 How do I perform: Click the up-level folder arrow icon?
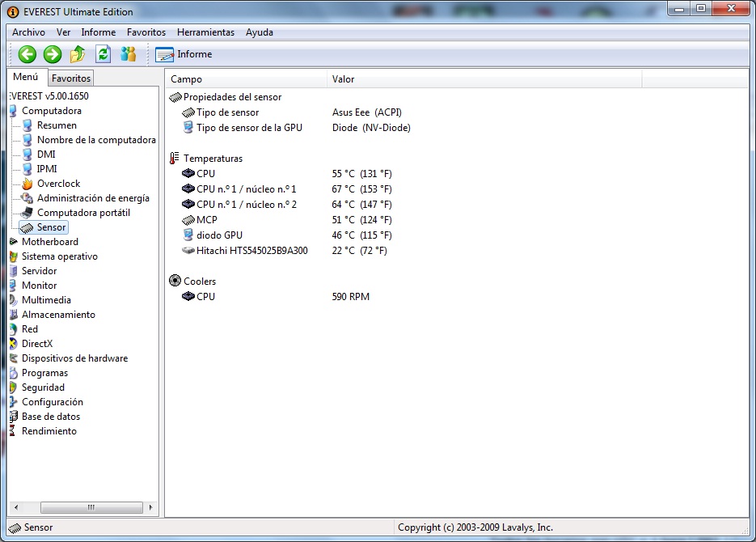(78, 54)
